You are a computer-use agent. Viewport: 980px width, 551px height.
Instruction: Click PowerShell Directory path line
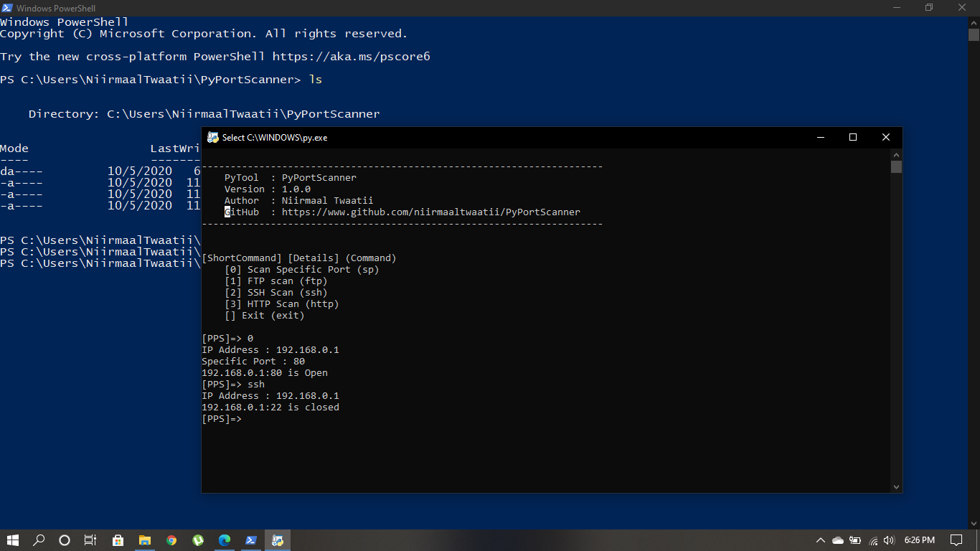(x=204, y=113)
